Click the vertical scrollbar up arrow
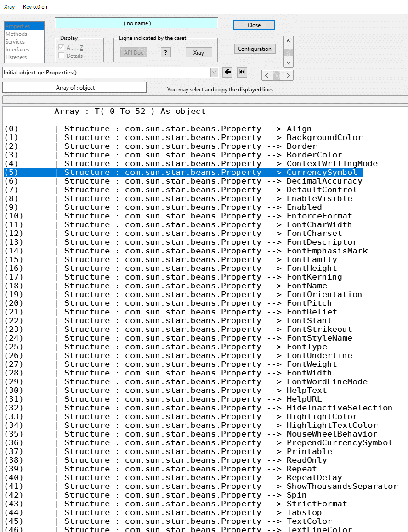Screen dimensions: 408x532 click(288, 41)
